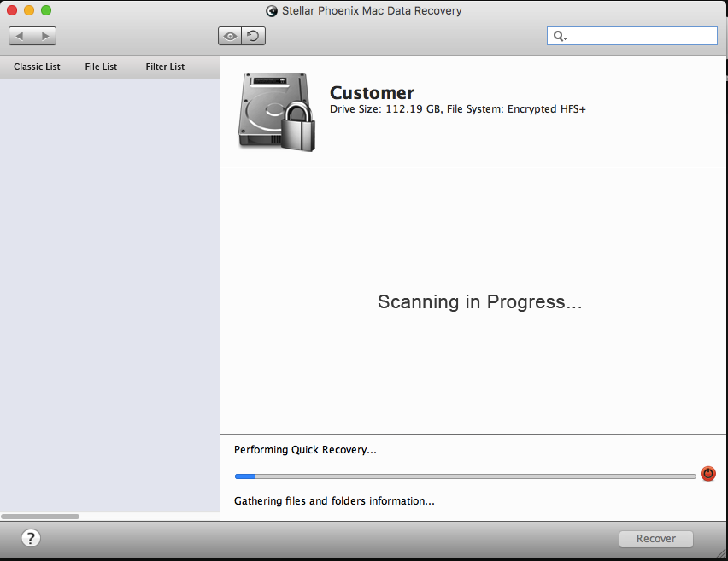Click the eye preview toolbar icon
This screenshot has width=728, height=561.
point(230,36)
